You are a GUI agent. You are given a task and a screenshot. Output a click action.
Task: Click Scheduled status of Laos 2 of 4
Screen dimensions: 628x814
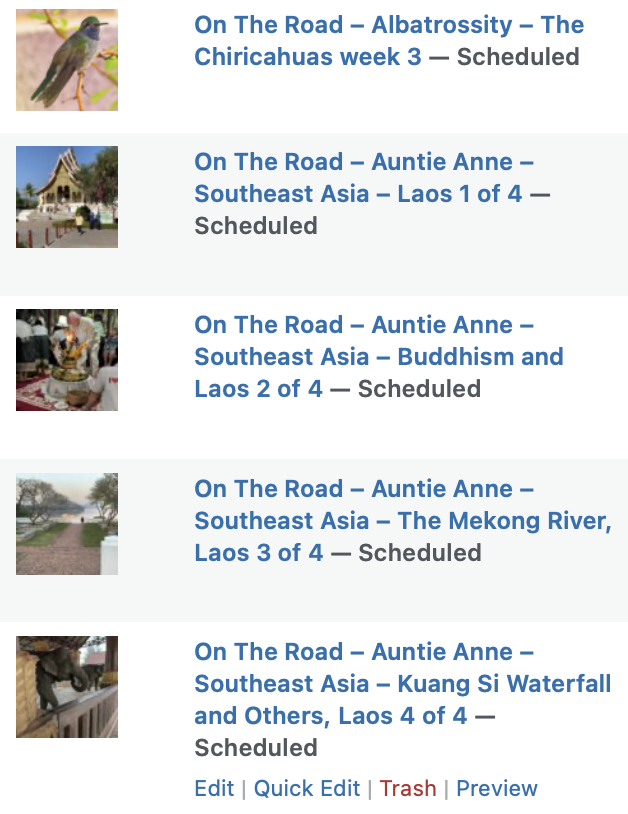click(419, 389)
